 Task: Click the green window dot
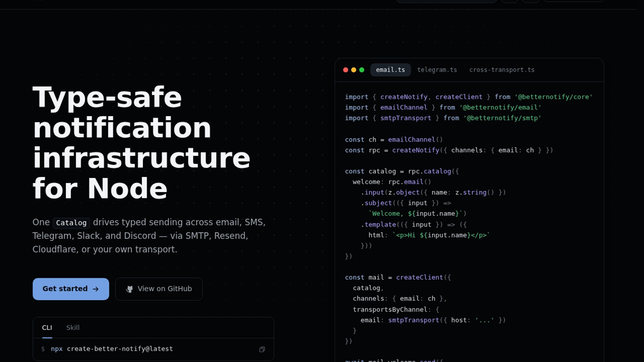pyautogui.click(x=362, y=70)
